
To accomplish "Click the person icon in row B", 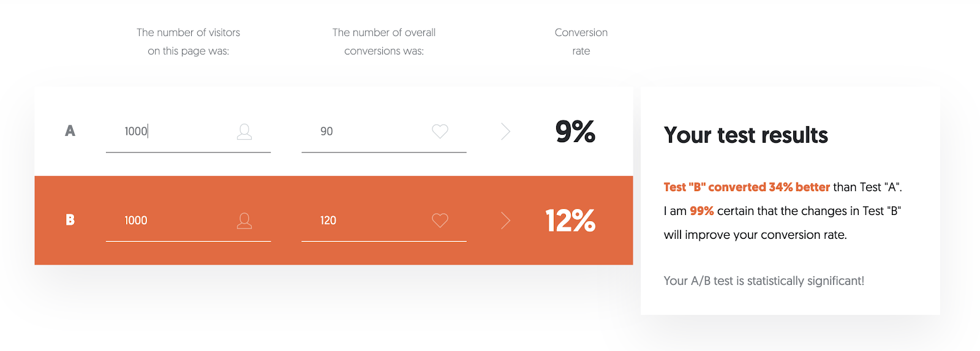I will [244, 221].
